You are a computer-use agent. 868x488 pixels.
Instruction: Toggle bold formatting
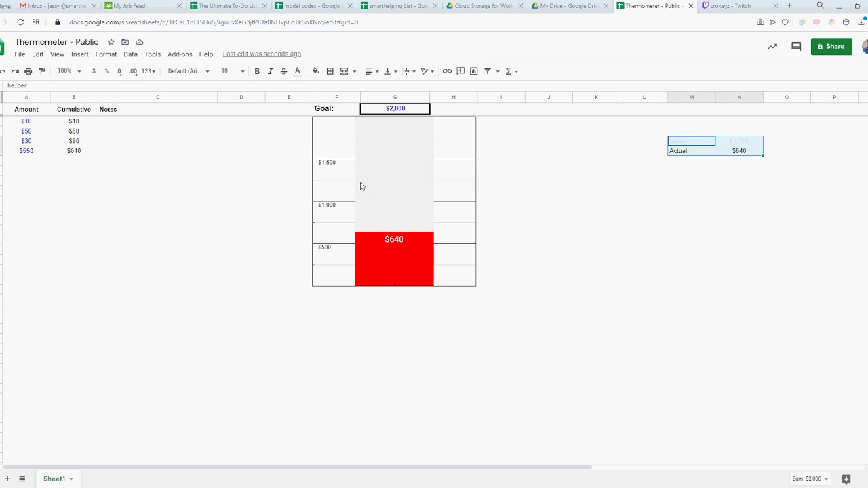point(257,71)
